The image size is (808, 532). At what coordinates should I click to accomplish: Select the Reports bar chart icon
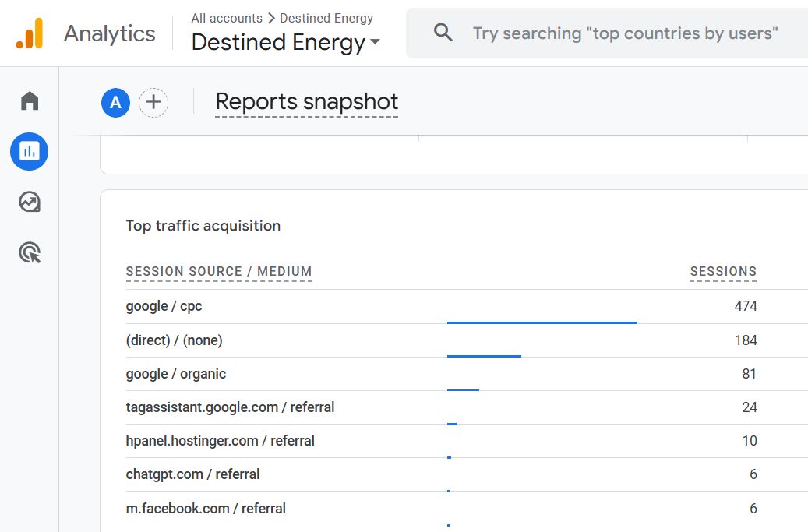click(30, 151)
